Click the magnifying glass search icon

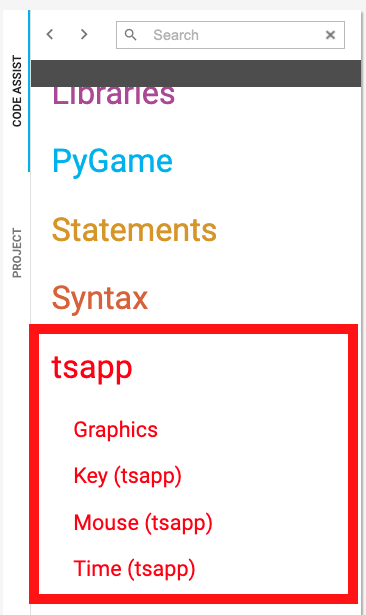click(130, 35)
